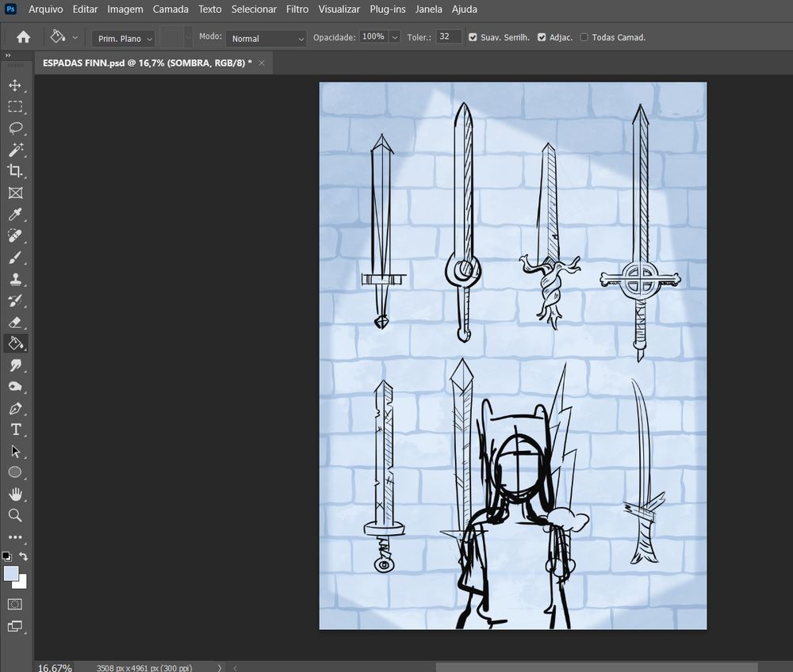Select the Crop tool
This screenshot has width=793, height=672.
15,171
